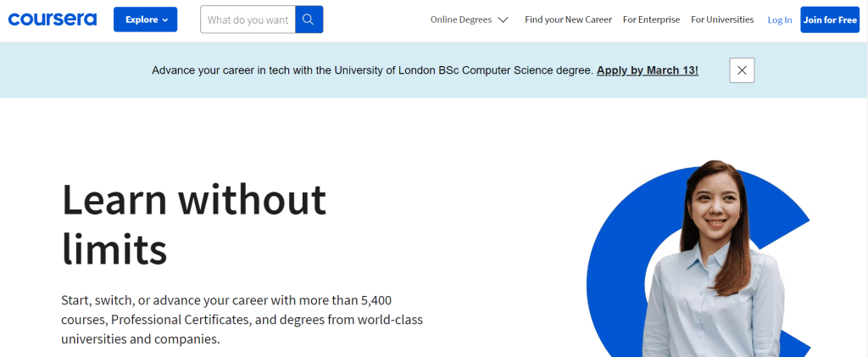Click the paragraph mentioning 5,400 courses
868x357 pixels.
click(242, 320)
